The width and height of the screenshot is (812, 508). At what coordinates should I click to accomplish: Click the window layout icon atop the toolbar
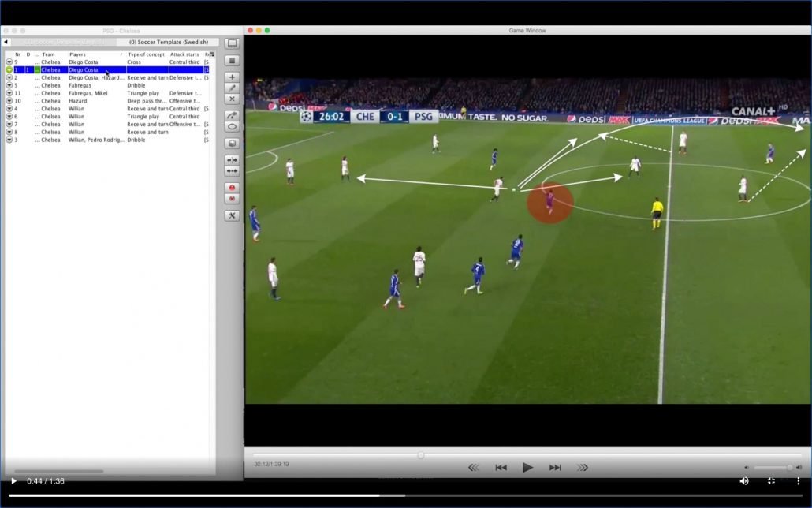(x=232, y=43)
